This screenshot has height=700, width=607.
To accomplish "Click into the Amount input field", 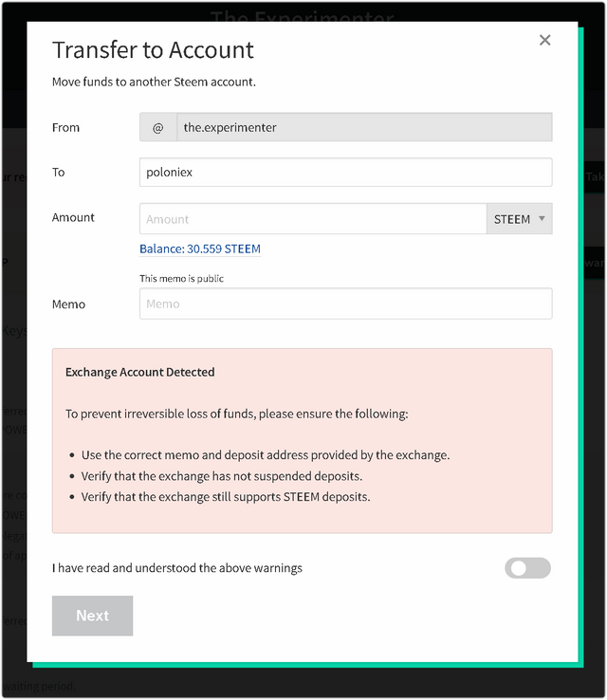I will [313, 219].
